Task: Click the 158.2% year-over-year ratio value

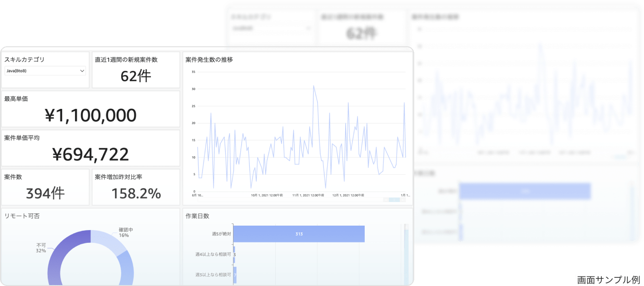Action: coord(136,193)
